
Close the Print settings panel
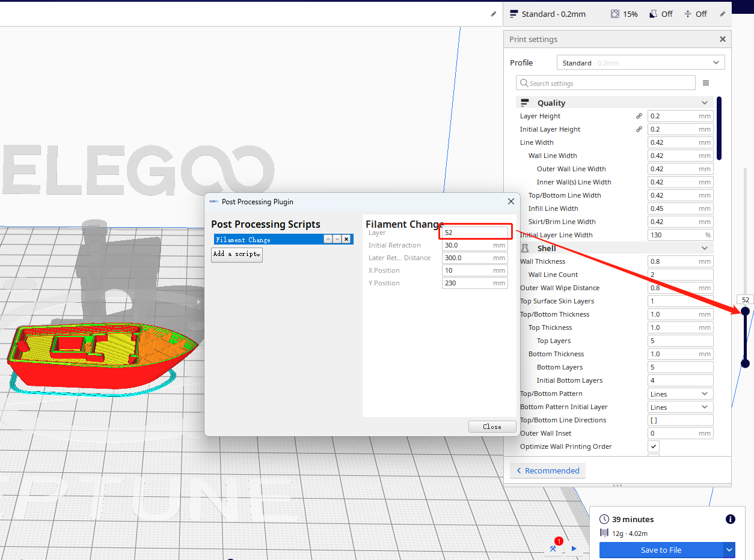722,39
